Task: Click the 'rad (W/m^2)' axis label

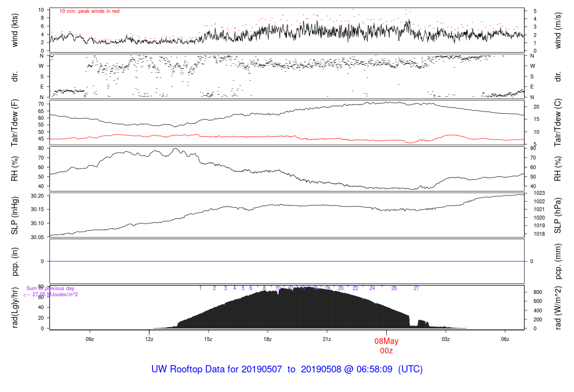Action: click(557, 307)
